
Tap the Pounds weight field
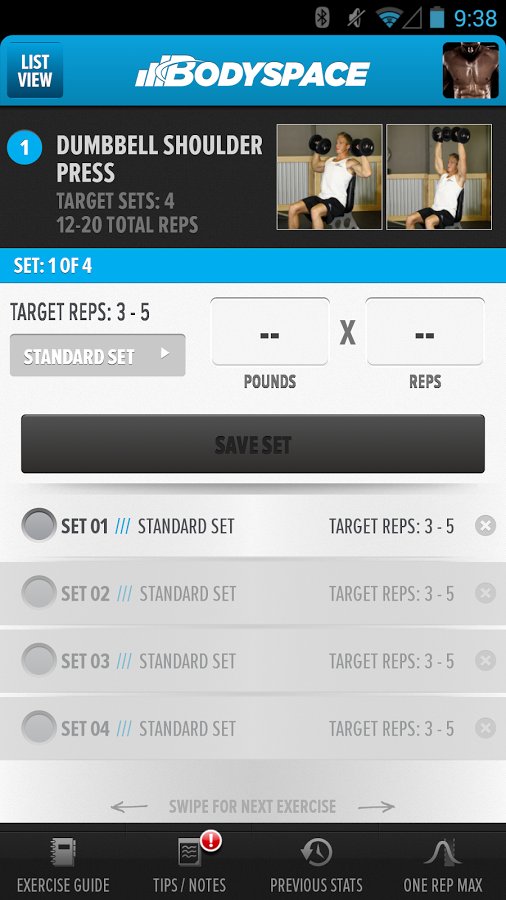(270, 332)
